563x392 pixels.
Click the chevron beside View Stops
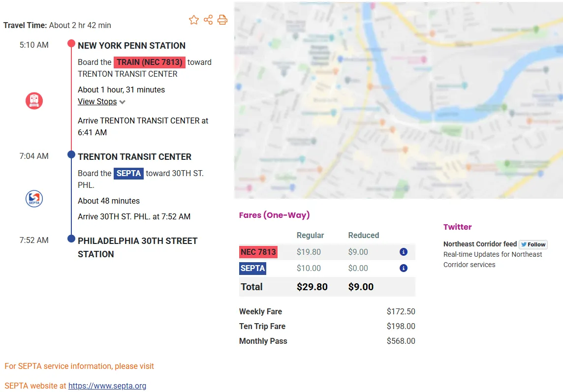tap(123, 102)
